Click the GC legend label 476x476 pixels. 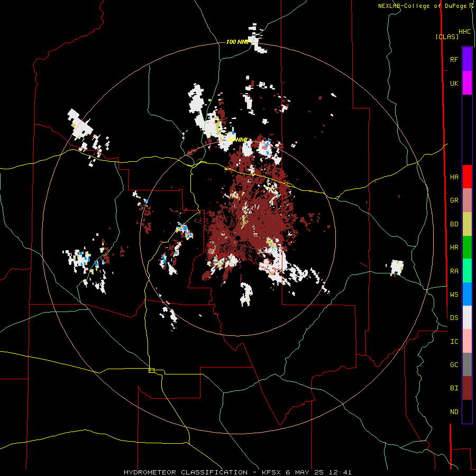click(x=454, y=364)
